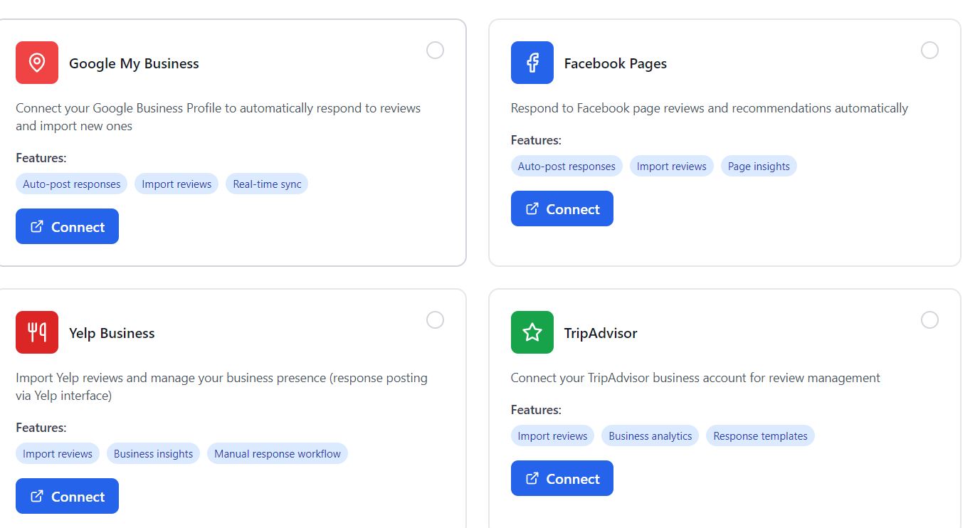The height and width of the screenshot is (528, 980).
Task: Click the Import Yelp reviews description text
Action: click(x=221, y=386)
